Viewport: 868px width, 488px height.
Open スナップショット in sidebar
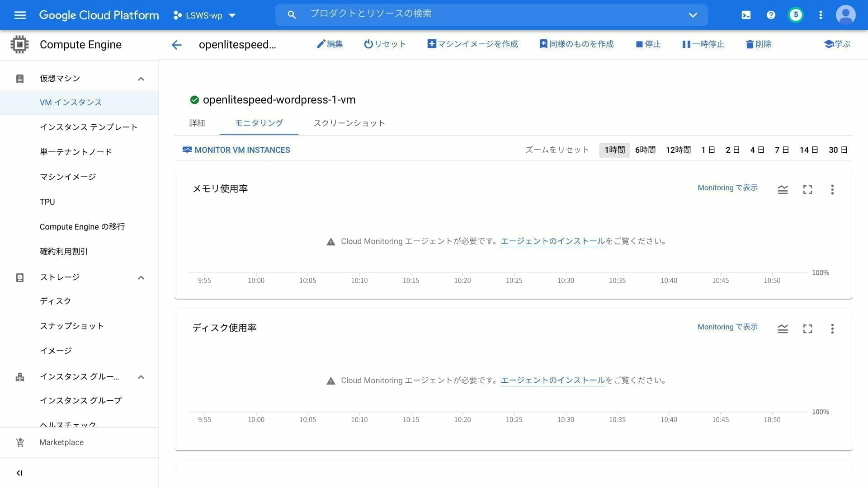click(72, 326)
